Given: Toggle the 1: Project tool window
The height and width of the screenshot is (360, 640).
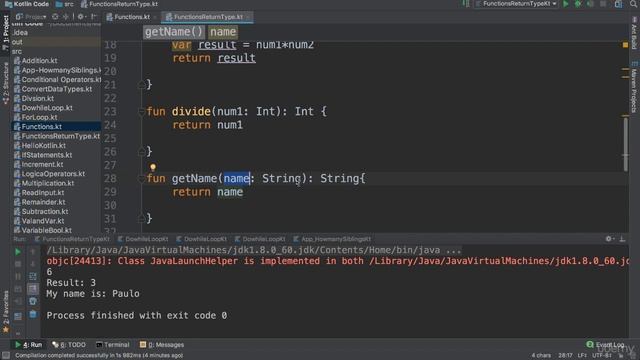Looking at the screenshot, I should point(6,33).
